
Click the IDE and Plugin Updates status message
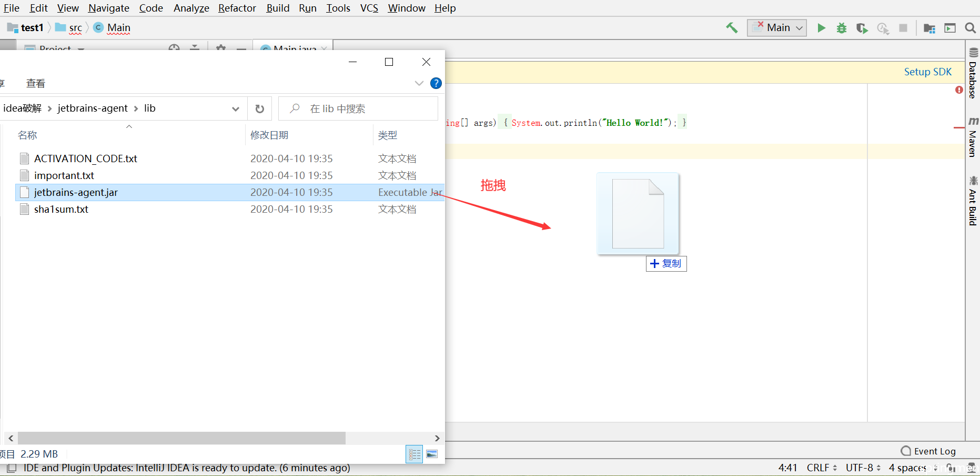pos(187,468)
